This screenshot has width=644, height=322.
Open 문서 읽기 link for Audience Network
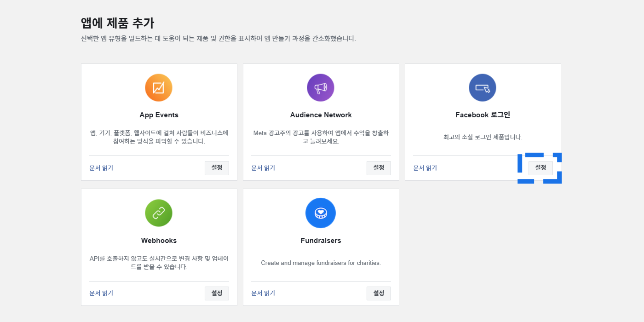click(x=263, y=168)
